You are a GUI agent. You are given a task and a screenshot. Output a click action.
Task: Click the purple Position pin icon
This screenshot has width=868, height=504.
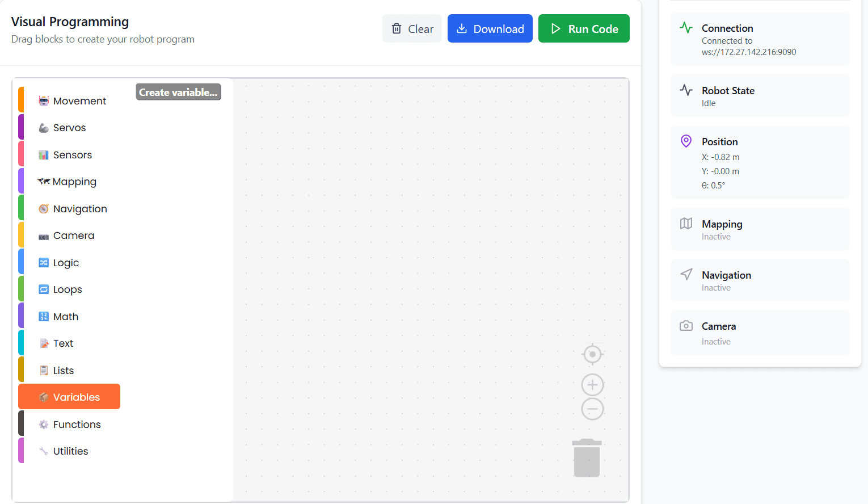(x=686, y=141)
